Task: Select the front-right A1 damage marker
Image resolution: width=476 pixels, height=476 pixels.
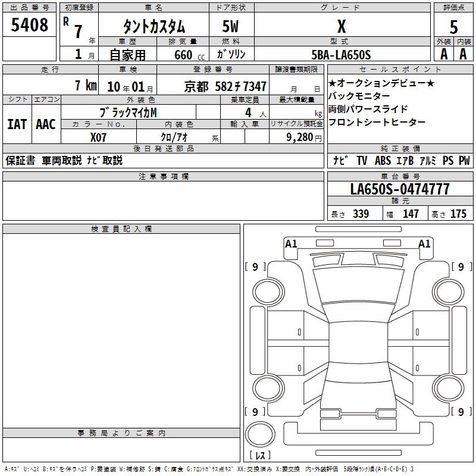Action: tap(424, 243)
